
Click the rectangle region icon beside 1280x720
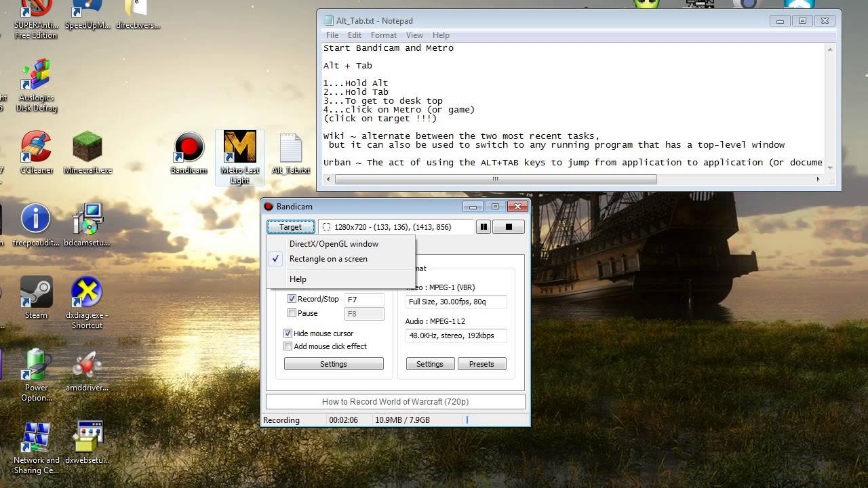pos(326,227)
